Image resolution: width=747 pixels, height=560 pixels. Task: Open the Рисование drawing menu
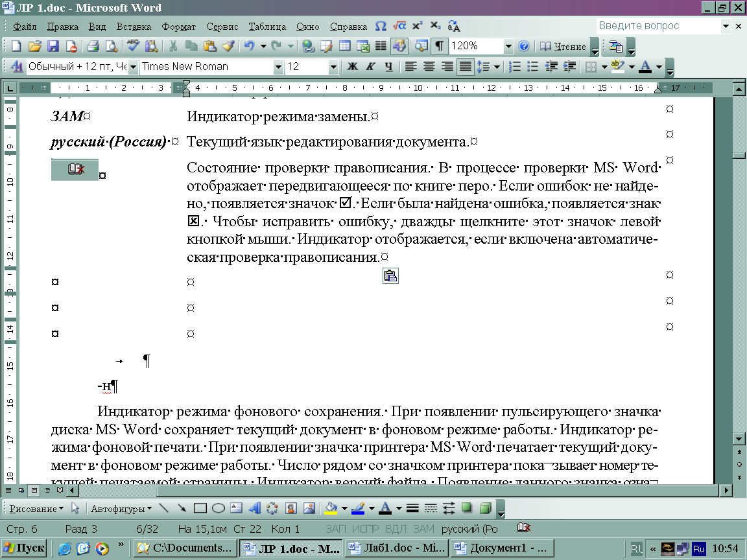[x=36, y=509]
